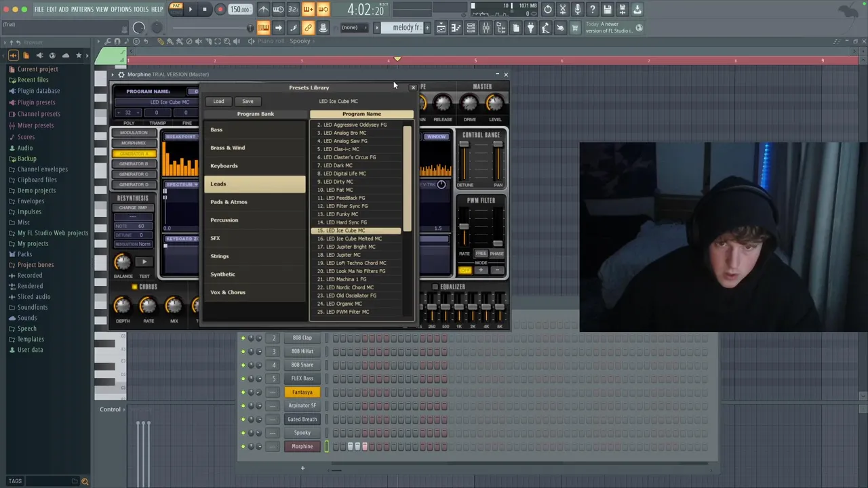Select the Fantasya channel button
Image resolution: width=868 pixels, height=488 pixels.
302,392
